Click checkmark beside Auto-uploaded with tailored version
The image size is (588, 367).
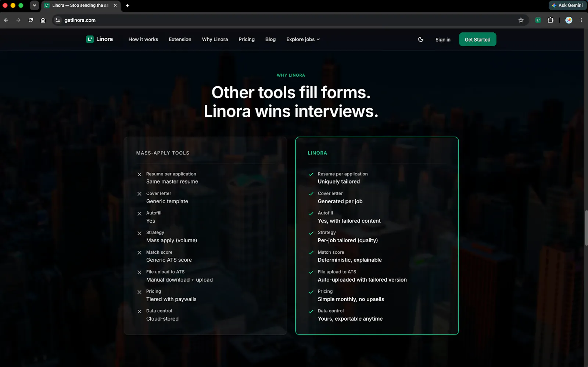coord(311,272)
